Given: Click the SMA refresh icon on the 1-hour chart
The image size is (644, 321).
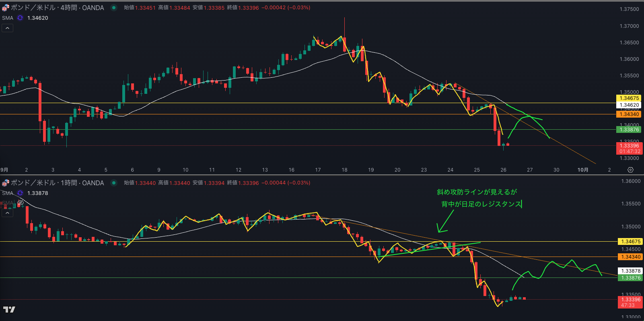Looking at the screenshot, I should pyautogui.click(x=20, y=193).
